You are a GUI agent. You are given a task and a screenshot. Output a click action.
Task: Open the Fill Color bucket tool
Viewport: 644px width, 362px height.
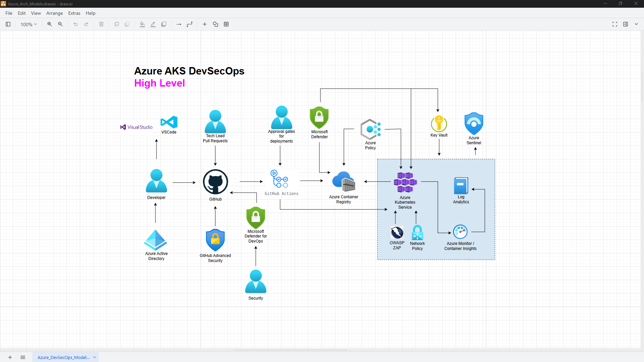pyautogui.click(x=142, y=24)
